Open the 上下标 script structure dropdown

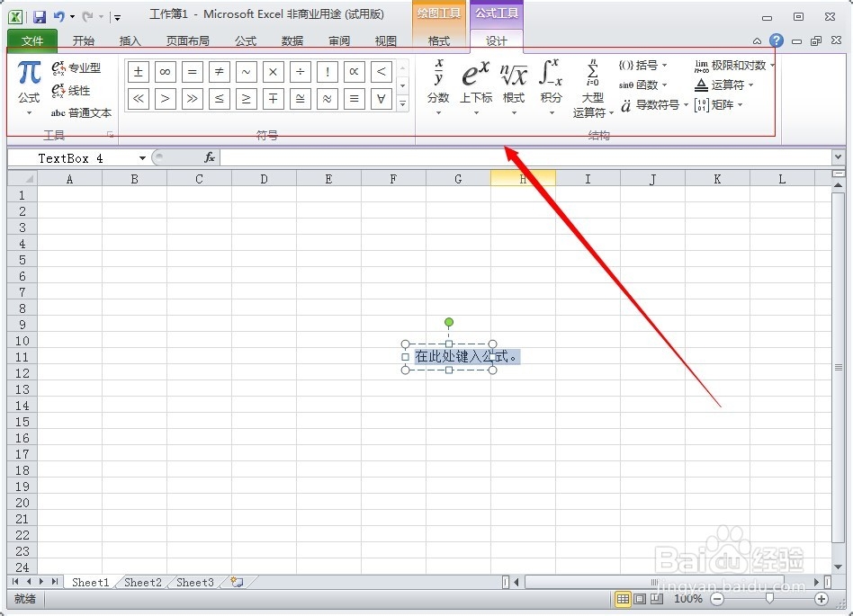476,87
